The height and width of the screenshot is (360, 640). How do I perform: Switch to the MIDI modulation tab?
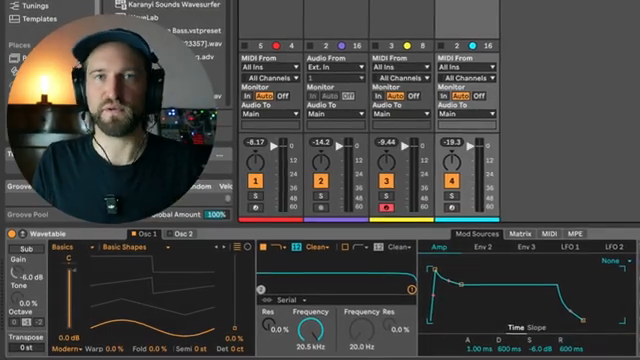pos(549,234)
